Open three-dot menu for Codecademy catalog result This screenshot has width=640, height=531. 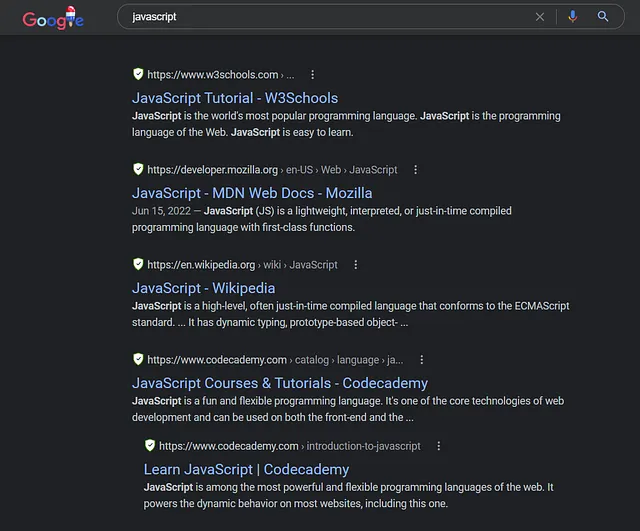[x=422, y=360]
